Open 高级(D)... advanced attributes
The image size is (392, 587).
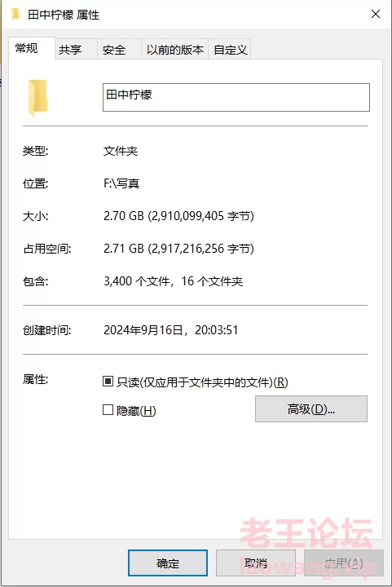pos(311,408)
